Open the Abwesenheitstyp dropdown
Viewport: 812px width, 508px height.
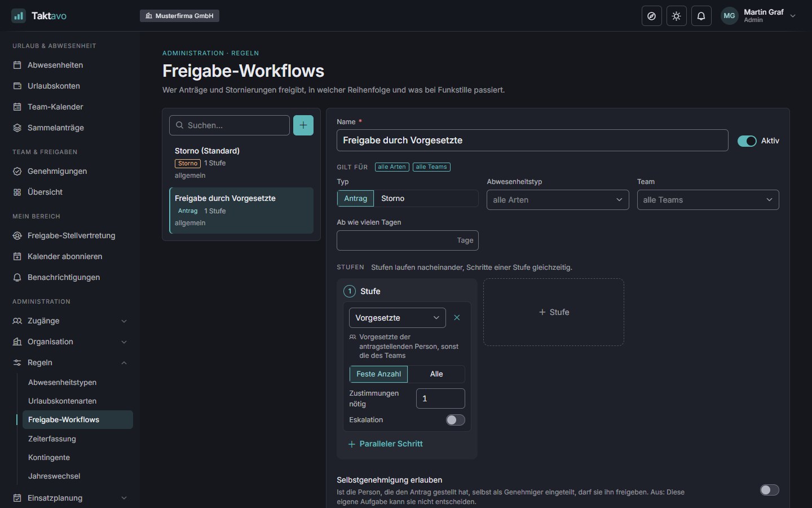coord(558,200)
